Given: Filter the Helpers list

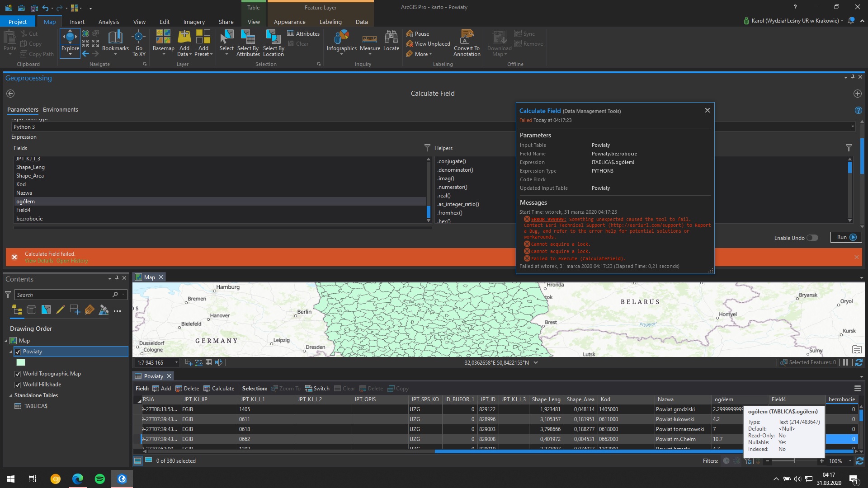Looking at the screenshot, I should (x=849, y=148).
